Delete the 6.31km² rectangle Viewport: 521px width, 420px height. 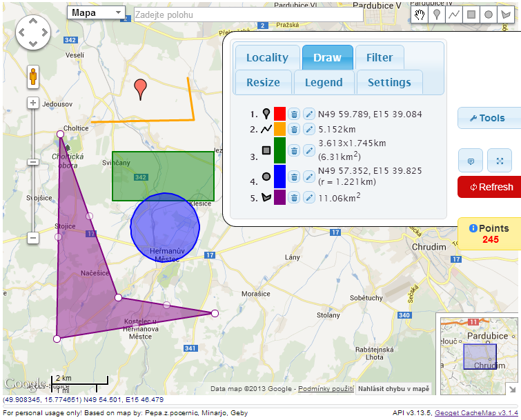tap(294, 151)
